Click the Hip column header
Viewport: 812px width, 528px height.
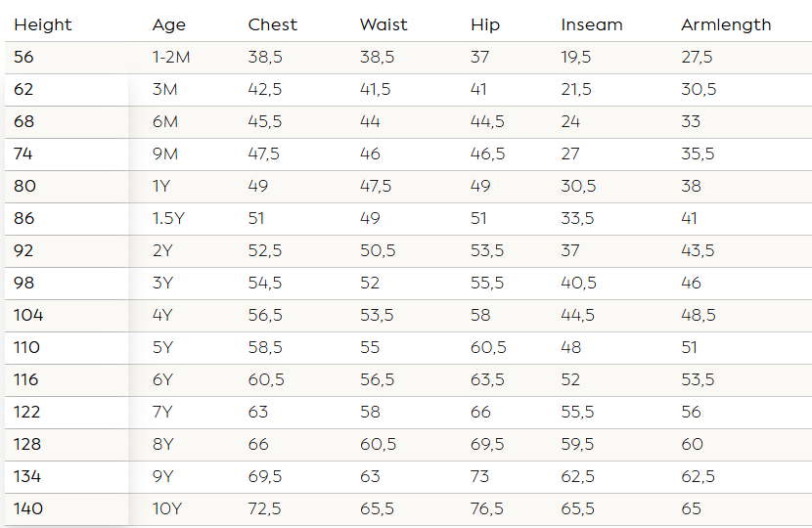[x=485, y=24]
